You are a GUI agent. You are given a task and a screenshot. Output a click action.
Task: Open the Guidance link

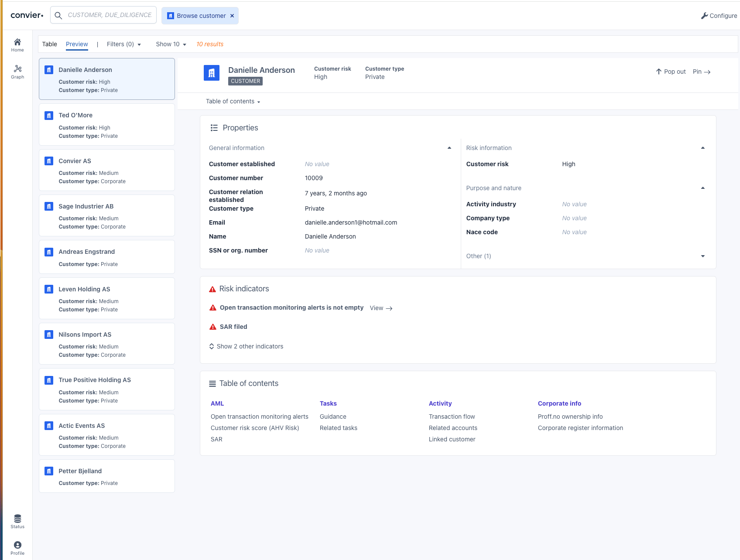tap(333, 417)
